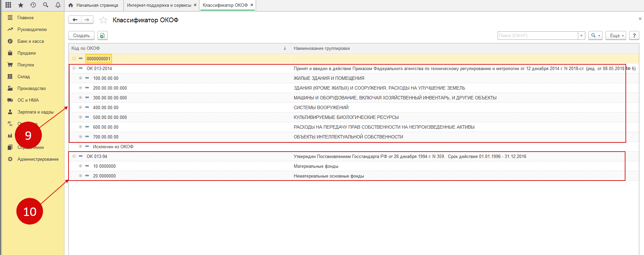Clear the search field with x
The image size is (644, 255).
[581, 35]
